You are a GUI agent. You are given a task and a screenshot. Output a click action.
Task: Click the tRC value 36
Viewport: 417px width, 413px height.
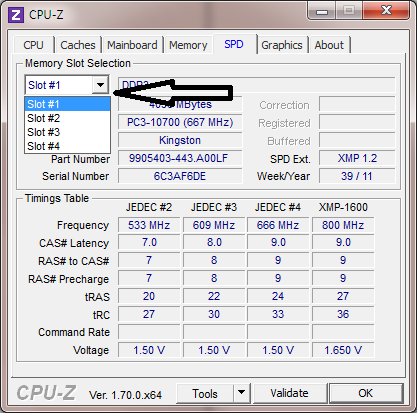click(x=343, y=314)
